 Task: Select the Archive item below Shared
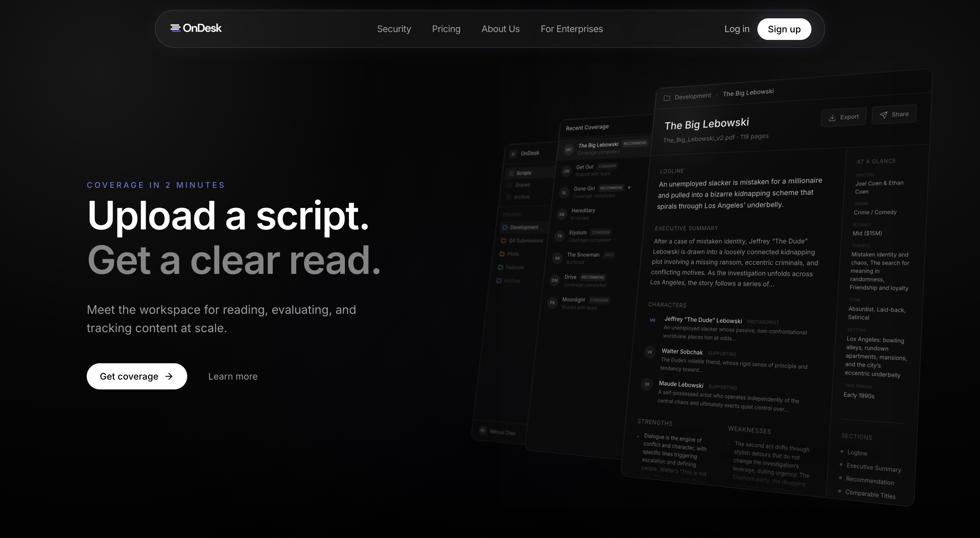pos(518,197)
